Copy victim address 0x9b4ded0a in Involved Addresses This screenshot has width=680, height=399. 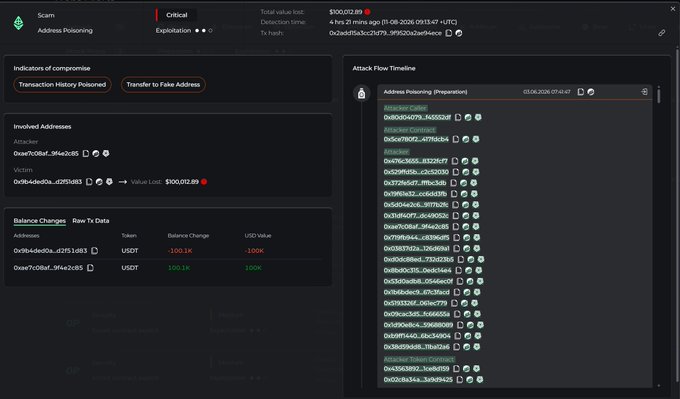[89, 182]
